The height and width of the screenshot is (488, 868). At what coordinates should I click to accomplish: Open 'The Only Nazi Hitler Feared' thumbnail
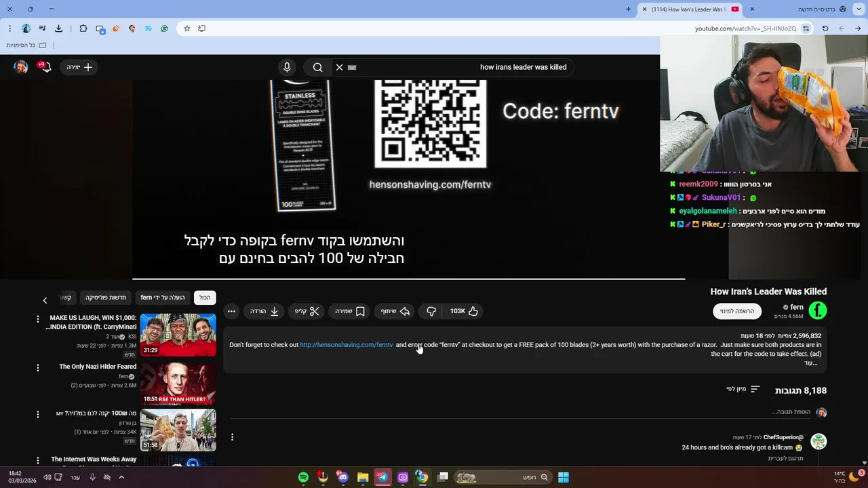coord(178,384)
